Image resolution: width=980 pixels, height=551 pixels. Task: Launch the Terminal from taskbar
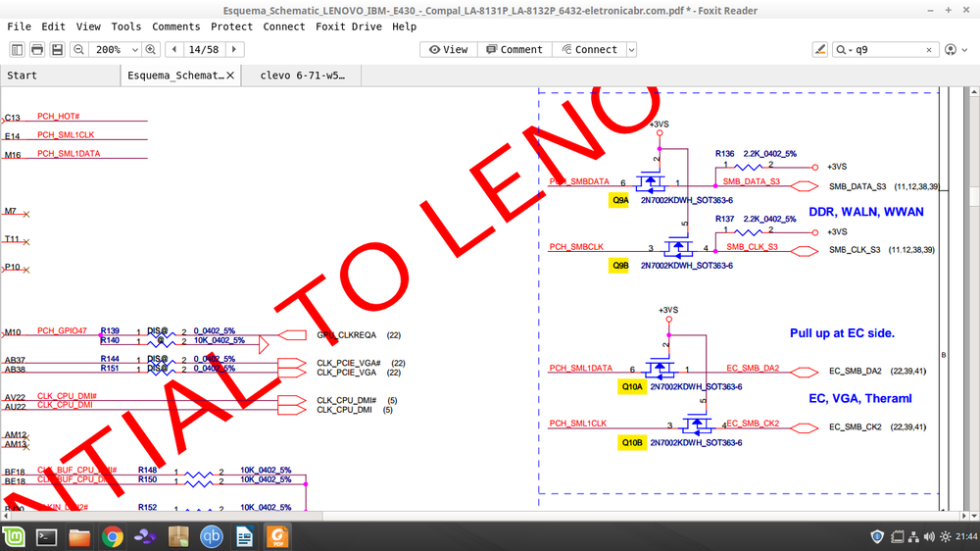click(x=46, y=536)
